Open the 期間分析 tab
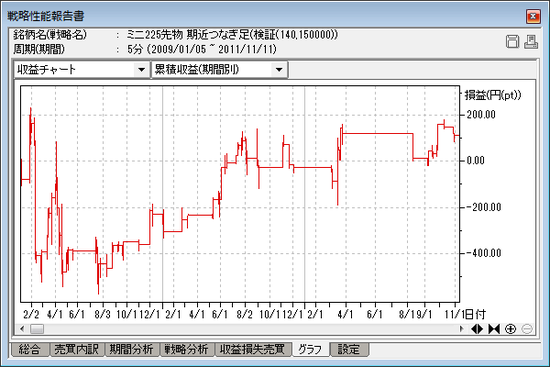 click(x=131, y=349)
